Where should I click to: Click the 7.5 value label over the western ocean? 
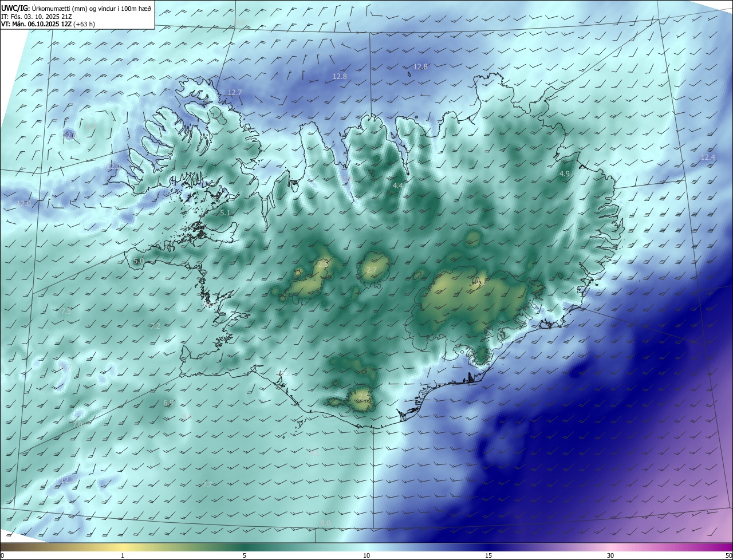click(x=65, y=311)
